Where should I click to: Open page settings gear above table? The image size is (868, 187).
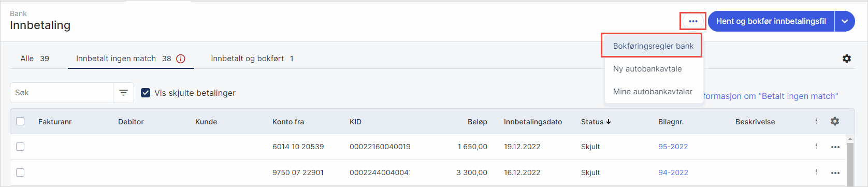pyautogui.click(x=847, y=59)
